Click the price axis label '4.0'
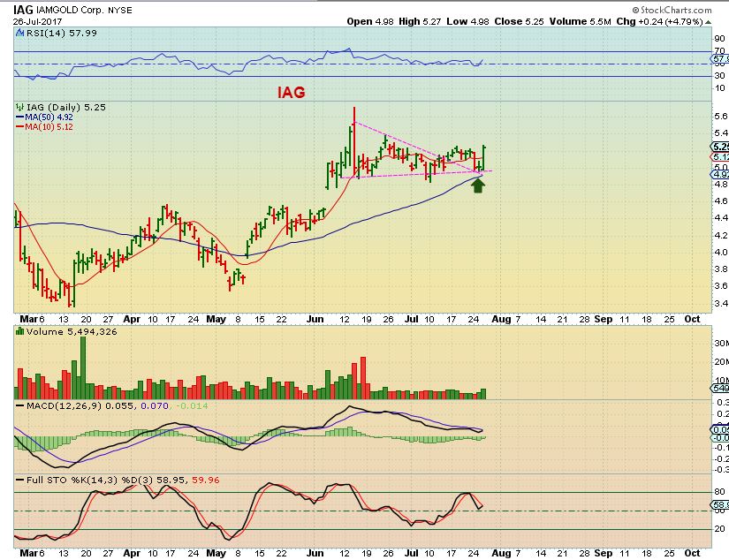 [721, 252]
